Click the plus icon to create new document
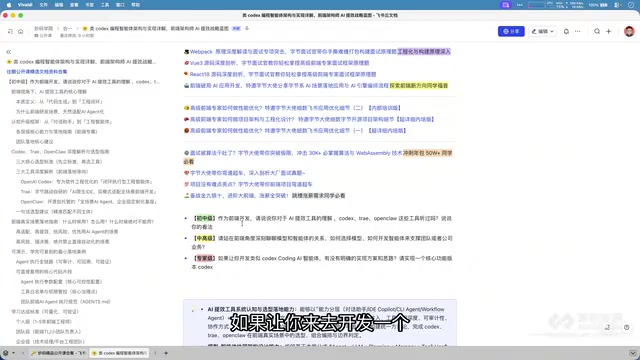Viewport: 640px width, 360px height. tap(609, 31)
